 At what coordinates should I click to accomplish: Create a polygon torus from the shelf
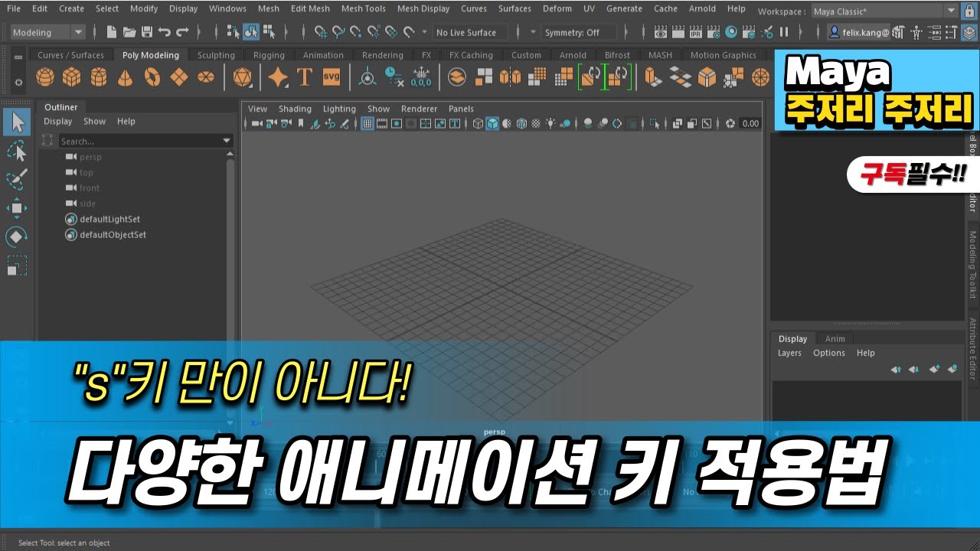(152, 77)
